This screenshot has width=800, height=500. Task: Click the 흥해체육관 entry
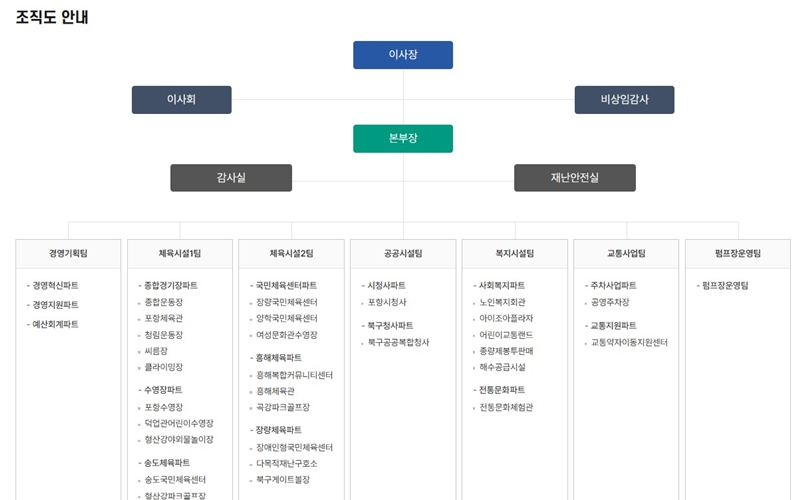coord(275,391)
